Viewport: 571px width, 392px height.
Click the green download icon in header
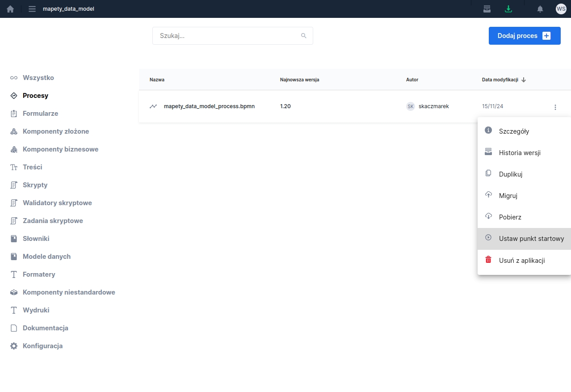pyautogui.click(x=508, y=9)
